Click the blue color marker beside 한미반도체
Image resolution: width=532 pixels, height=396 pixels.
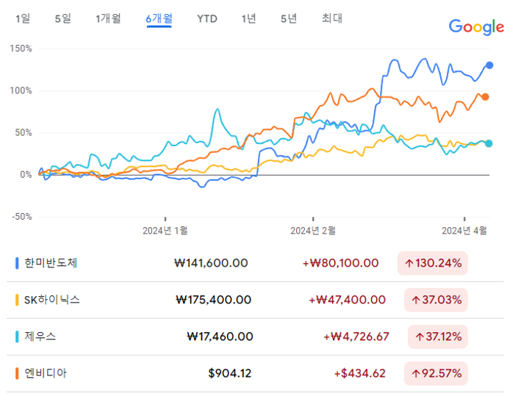click(17, 263)
